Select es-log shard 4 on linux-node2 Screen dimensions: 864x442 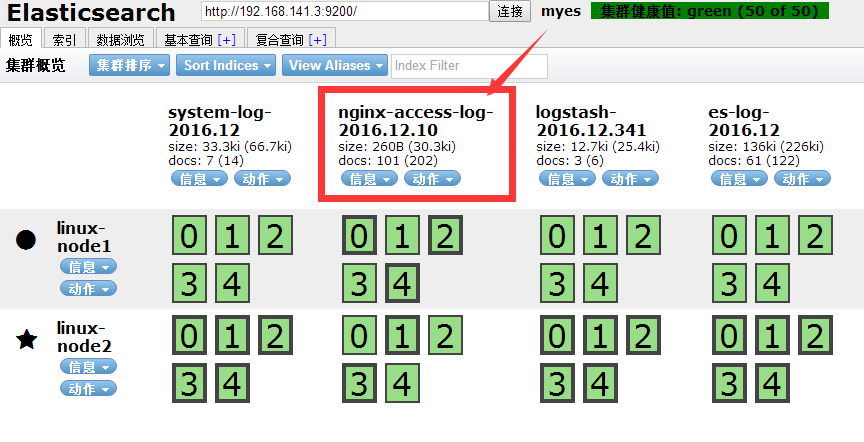pos(772,383)
